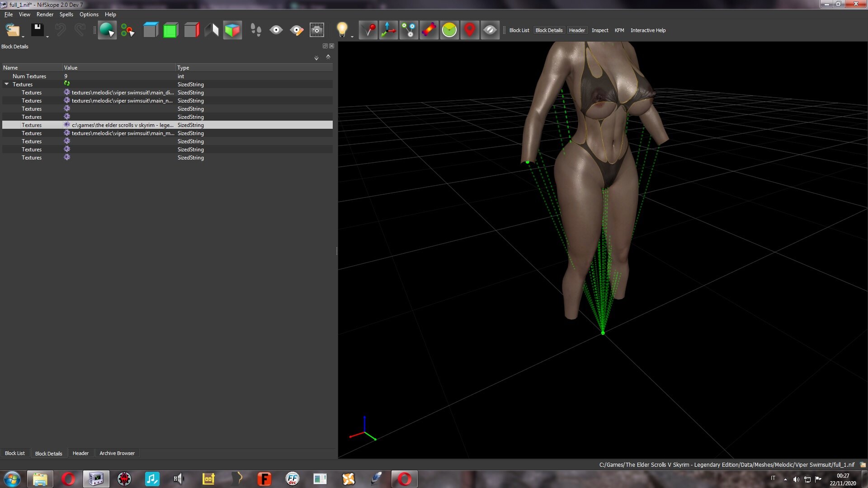Toggle the eye visibility icon in toolbar

pos(276,30)
